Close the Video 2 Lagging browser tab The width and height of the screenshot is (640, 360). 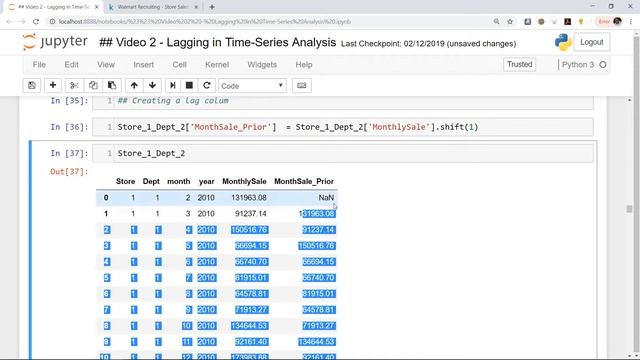(97, 7)
